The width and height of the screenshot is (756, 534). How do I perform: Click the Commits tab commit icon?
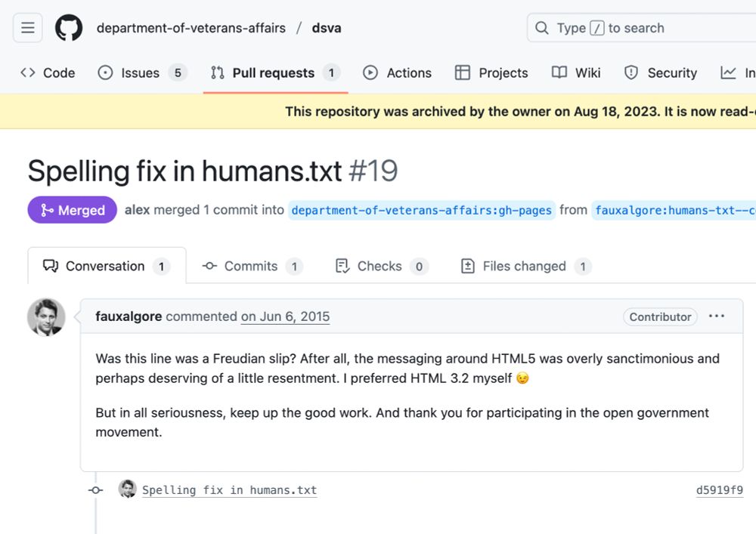(x=209, y=266)
